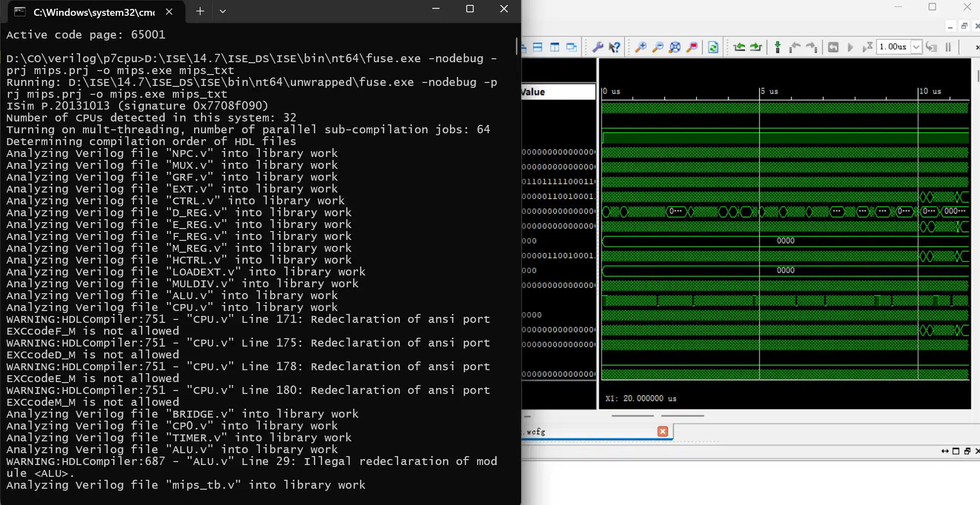Viewport: 980px width, 505px height.
Task: Click the green reload refresh icon
Action: click(x=713, y=47)
